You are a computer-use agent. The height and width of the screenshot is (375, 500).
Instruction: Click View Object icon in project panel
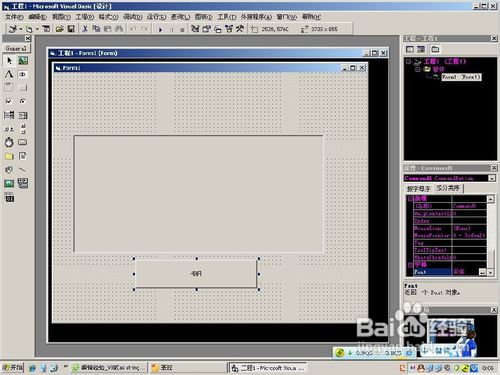pyautogui.click(x=421, y=49)
